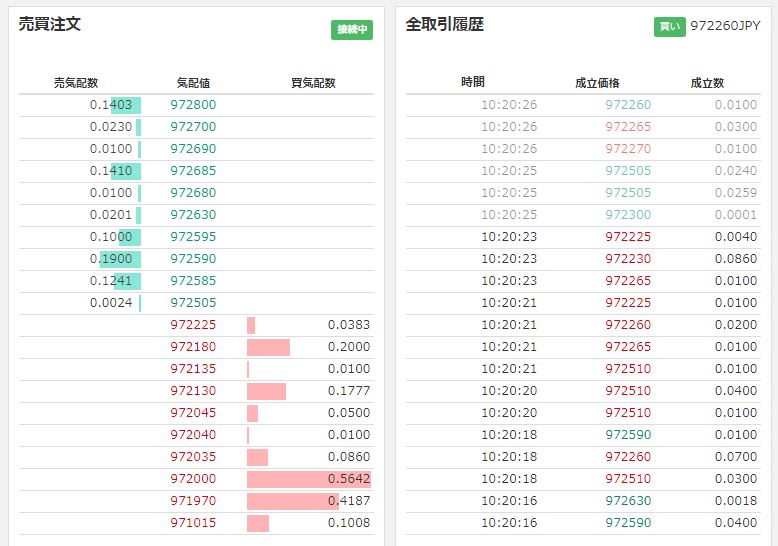Click the 全取引履歴 panel title

(x=445, y=24)
